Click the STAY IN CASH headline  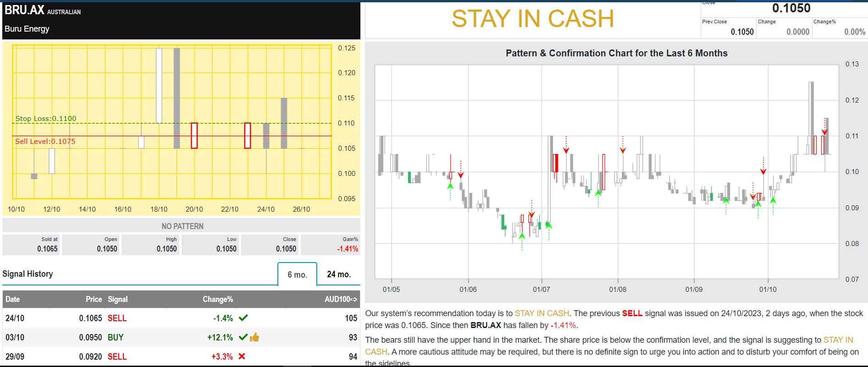click(533, 19)
